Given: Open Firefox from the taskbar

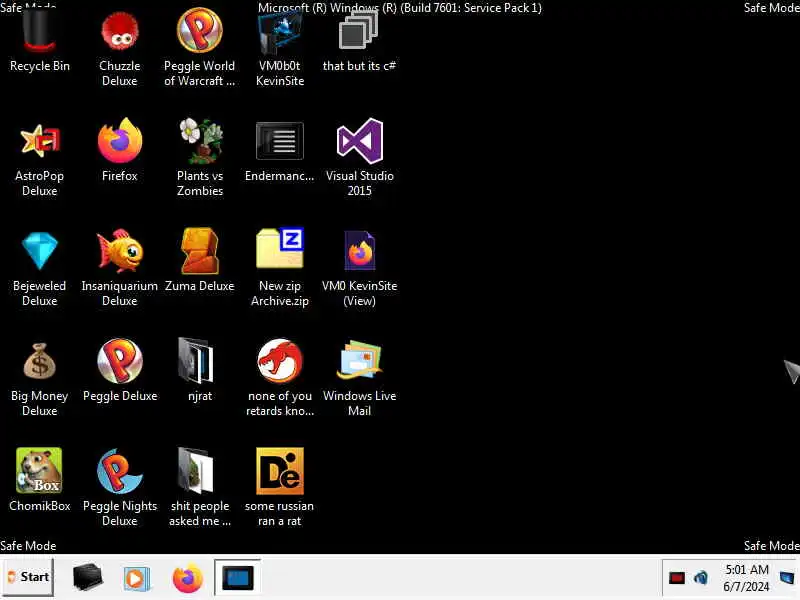Looking at the screenshot, I should [x=187, y=578].
